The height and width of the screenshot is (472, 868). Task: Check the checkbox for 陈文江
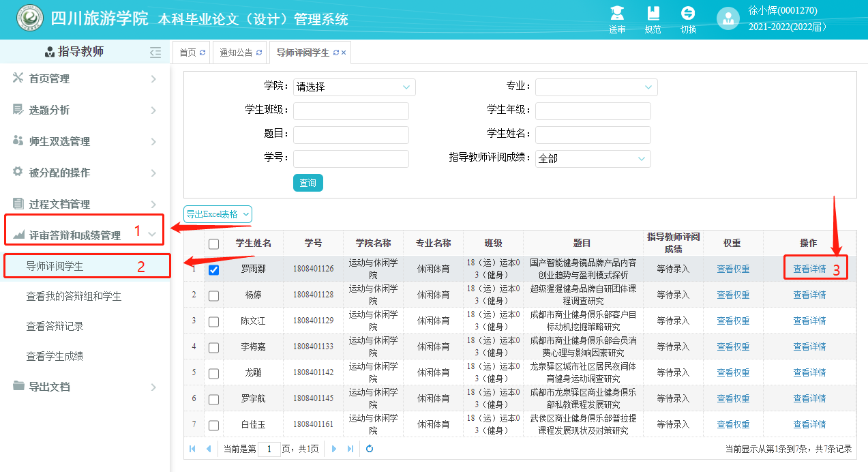[213, 321]
